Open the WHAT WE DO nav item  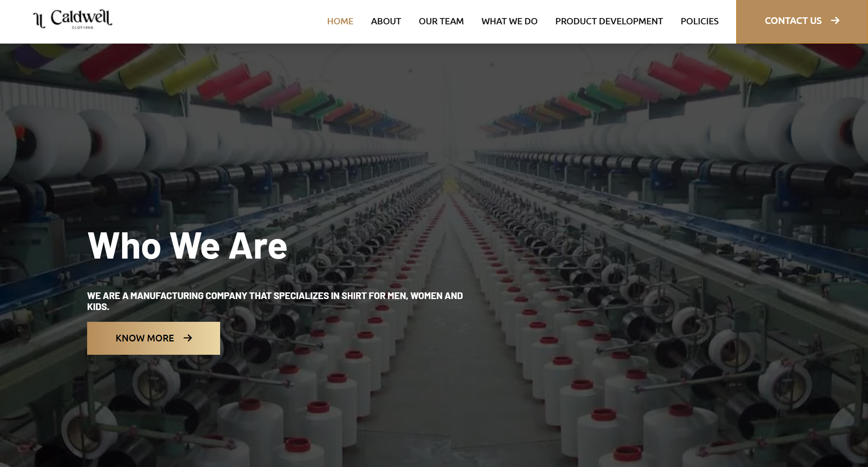[x=509, y=21]
